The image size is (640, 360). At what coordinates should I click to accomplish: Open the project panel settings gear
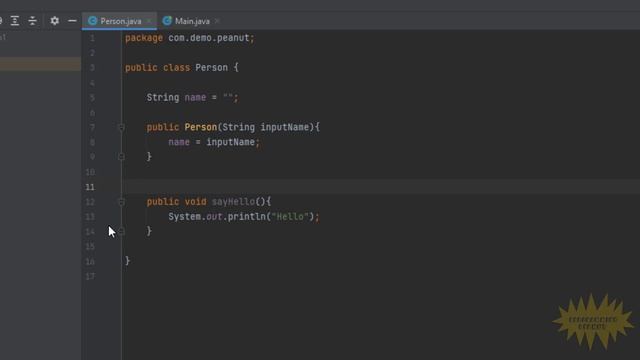(54, 20)
